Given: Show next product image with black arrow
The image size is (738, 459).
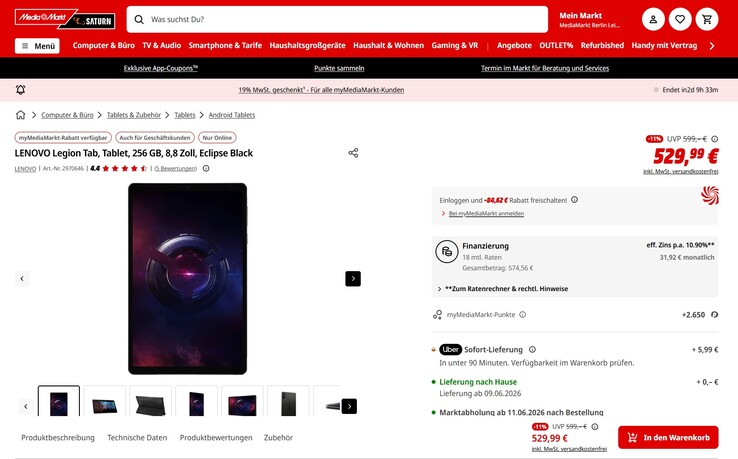Looking at the screenshot, I should pyautogui.click(x=353, y=279).
